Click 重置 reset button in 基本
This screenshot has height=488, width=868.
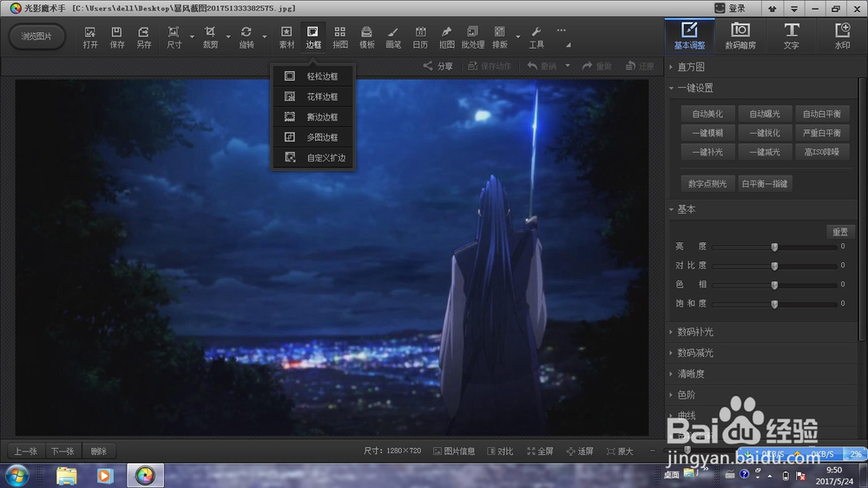839,232
